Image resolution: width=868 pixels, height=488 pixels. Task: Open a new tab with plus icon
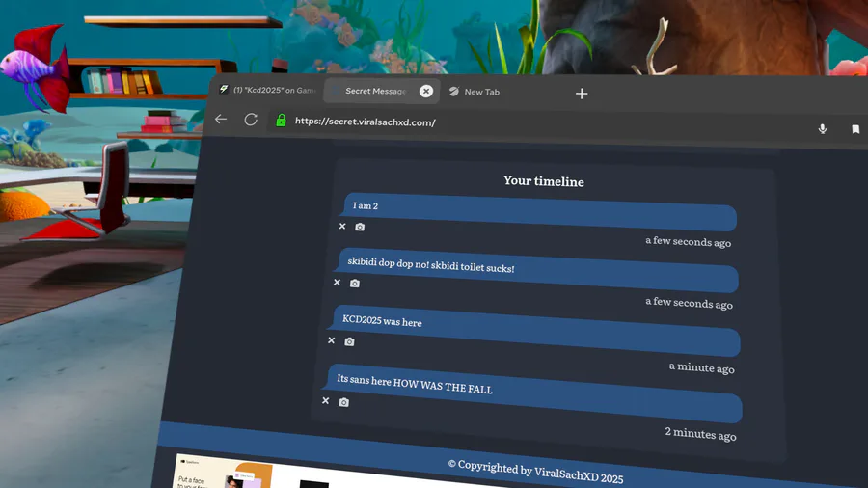pos(582,94)
